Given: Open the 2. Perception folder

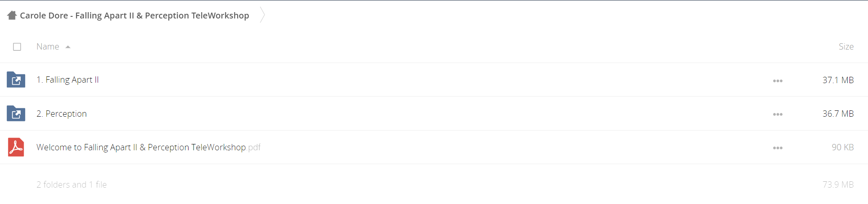Looking at the screenshot, I should [x=61, y=114].
